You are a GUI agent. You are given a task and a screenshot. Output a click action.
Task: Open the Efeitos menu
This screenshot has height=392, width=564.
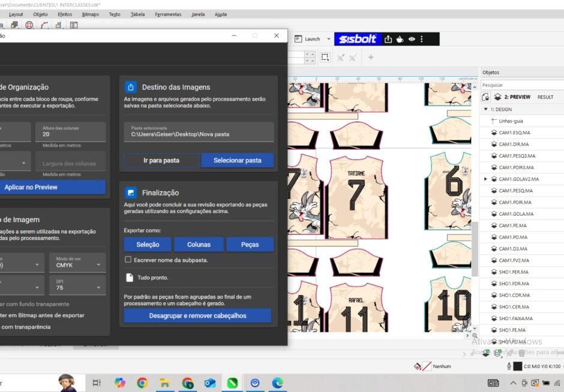tap(65, 14)
